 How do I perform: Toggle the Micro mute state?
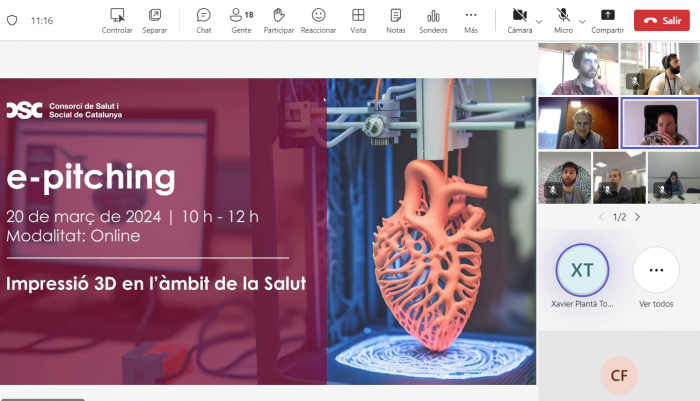564,19
